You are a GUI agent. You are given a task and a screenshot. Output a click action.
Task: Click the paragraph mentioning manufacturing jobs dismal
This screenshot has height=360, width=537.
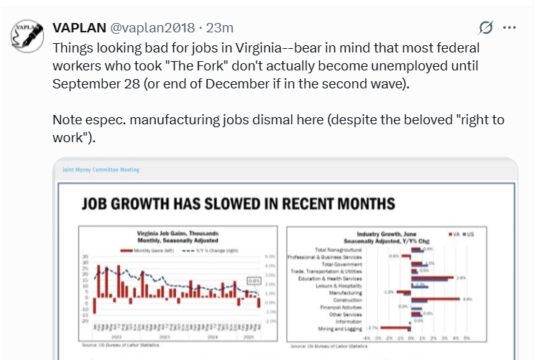[278, 128]
